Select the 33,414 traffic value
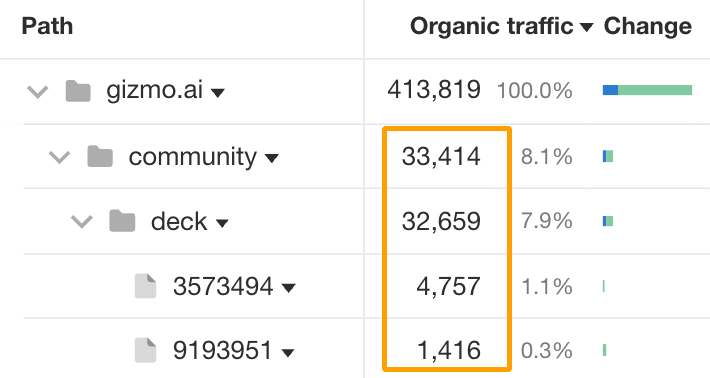Screen dimensions: 710x378 click(x=441, y=157)
